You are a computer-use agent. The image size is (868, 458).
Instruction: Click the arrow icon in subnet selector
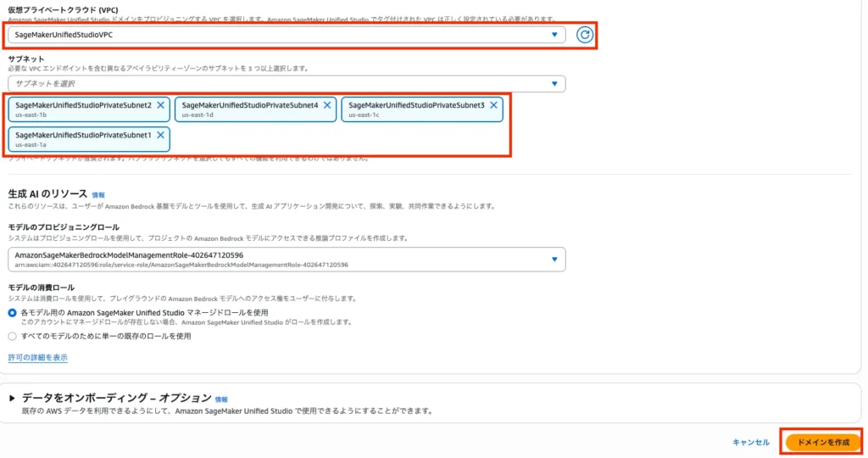[554, 83]
